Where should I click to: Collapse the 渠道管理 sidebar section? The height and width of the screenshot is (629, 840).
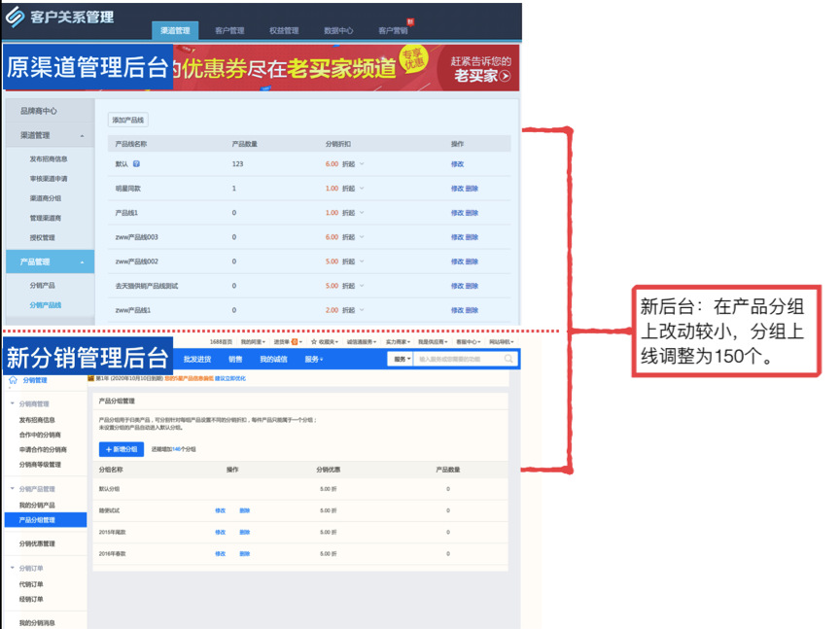pyautogui.click(x=82, y=135)
